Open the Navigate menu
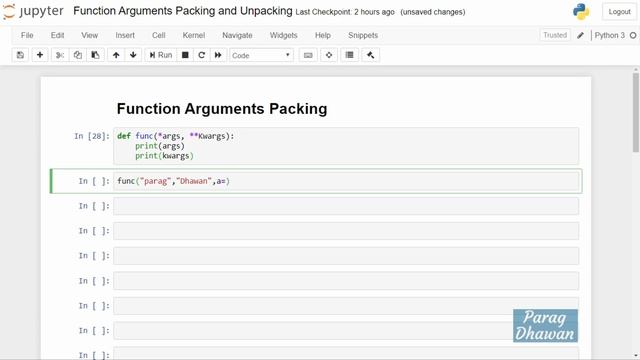This screenshot has height=360, width=640. point(237,36)
